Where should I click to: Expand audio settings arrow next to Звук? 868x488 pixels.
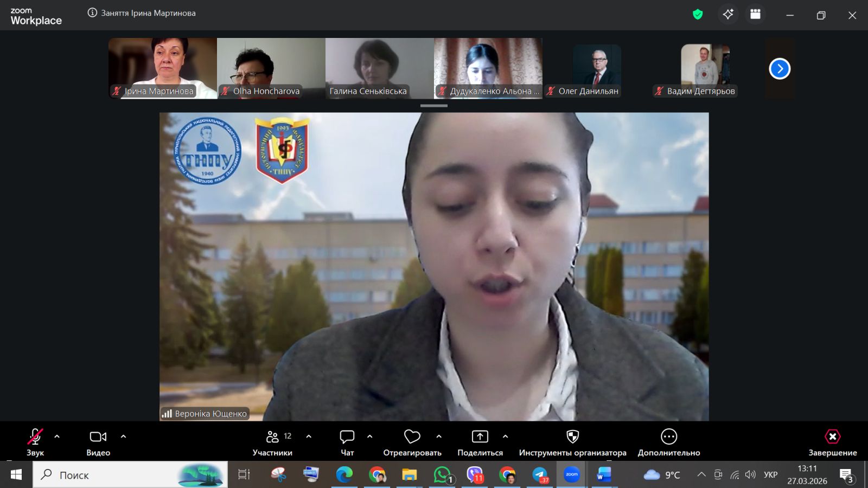(x=57, y=436)
